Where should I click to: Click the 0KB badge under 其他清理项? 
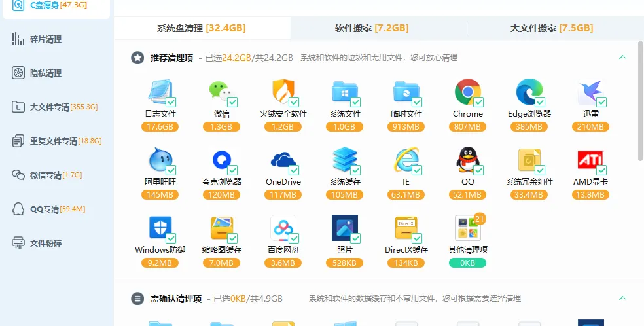468,263
